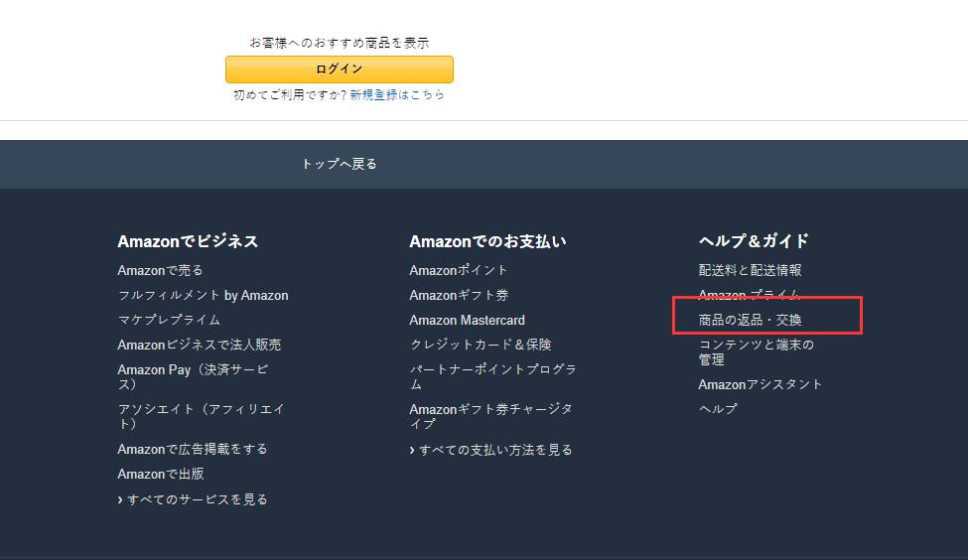Click the ヘルプ link in footer
This screenshot has height=560, width=968.
(718, 409)
